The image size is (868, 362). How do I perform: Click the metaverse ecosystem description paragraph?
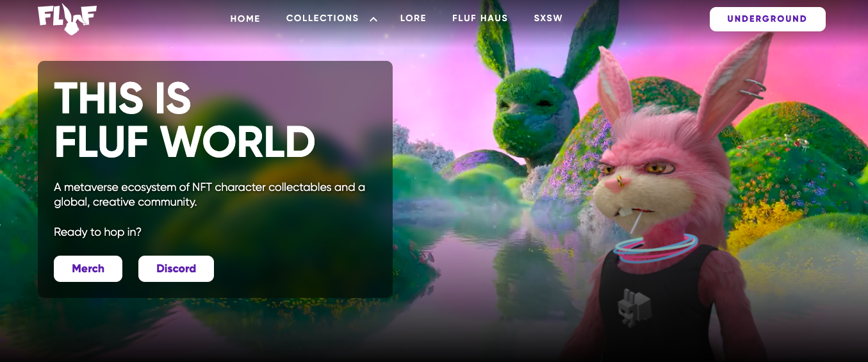tap(209, 195)
